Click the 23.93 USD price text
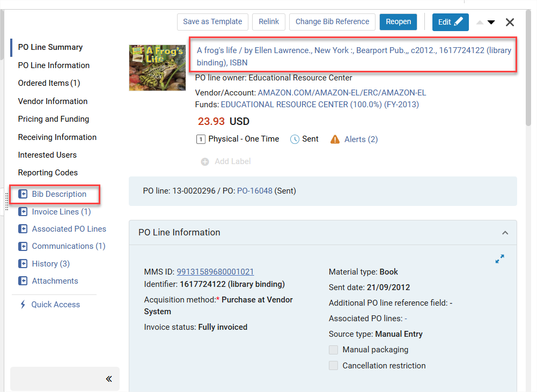 pyautogui.click(x=224, y=122)
